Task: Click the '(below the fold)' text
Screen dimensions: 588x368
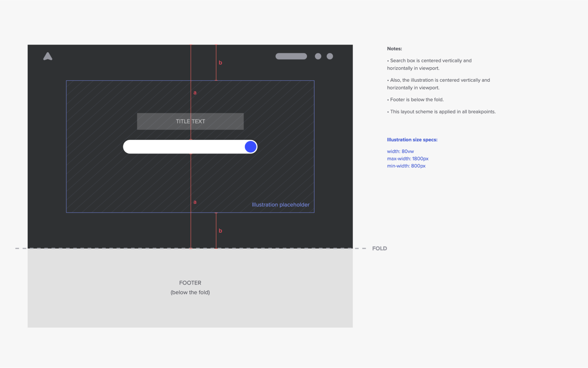Action: (190, 292)
